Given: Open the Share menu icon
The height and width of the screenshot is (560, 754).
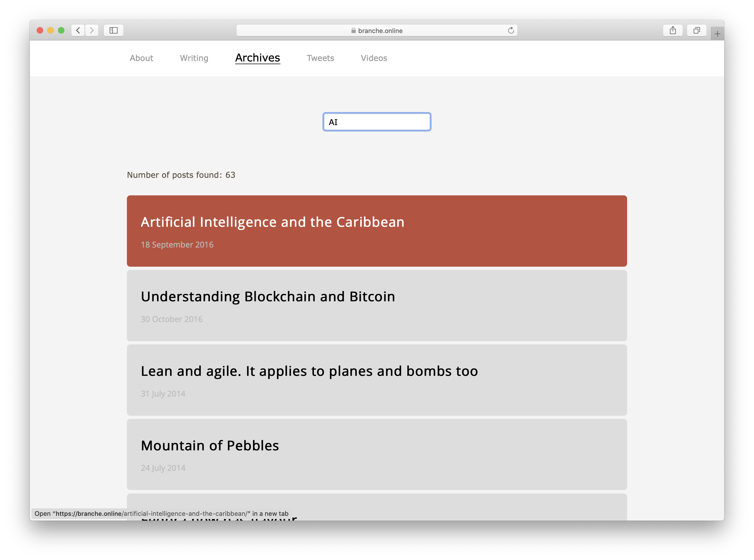Looking at the screenshot, I should (673, 31).
